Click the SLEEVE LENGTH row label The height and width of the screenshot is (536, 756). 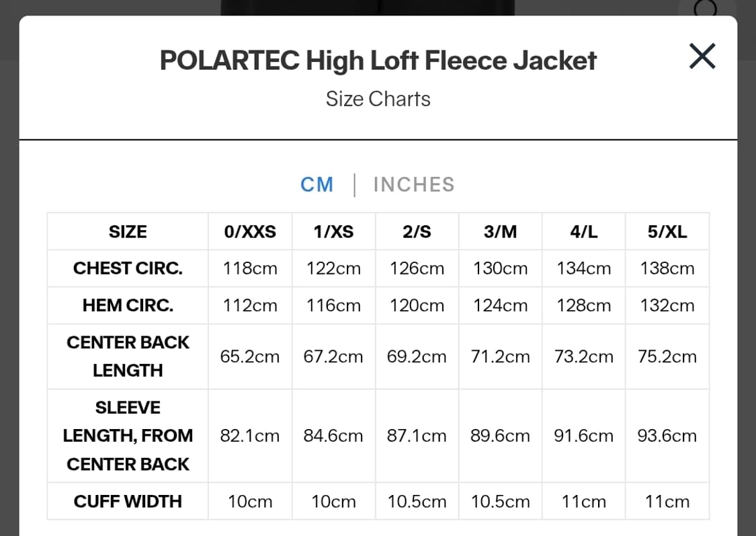coord(127,435)
